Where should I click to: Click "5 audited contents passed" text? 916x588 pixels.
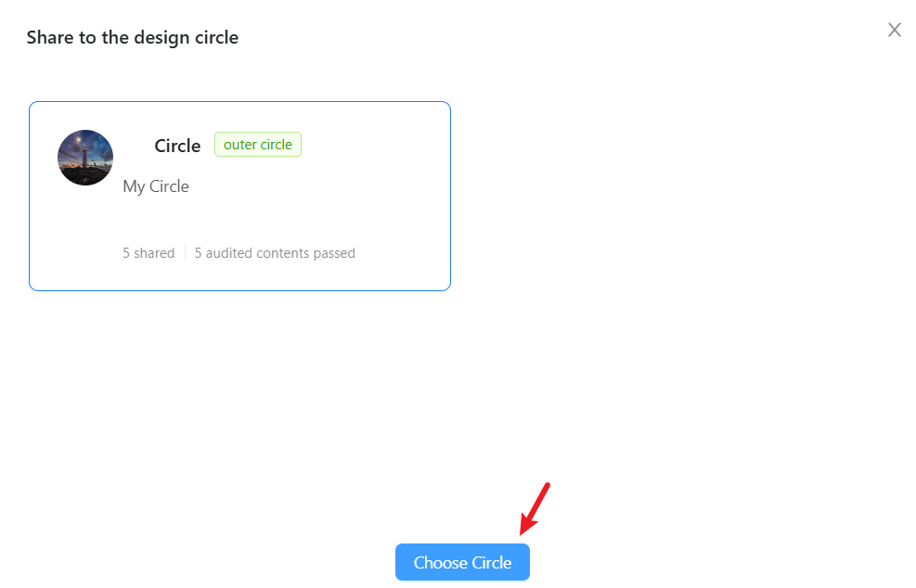tap(275, 253)
